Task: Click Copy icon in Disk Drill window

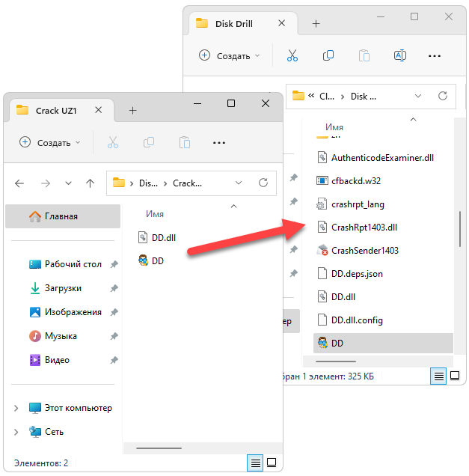Action: pyautogui.click(x=328, y=55)
